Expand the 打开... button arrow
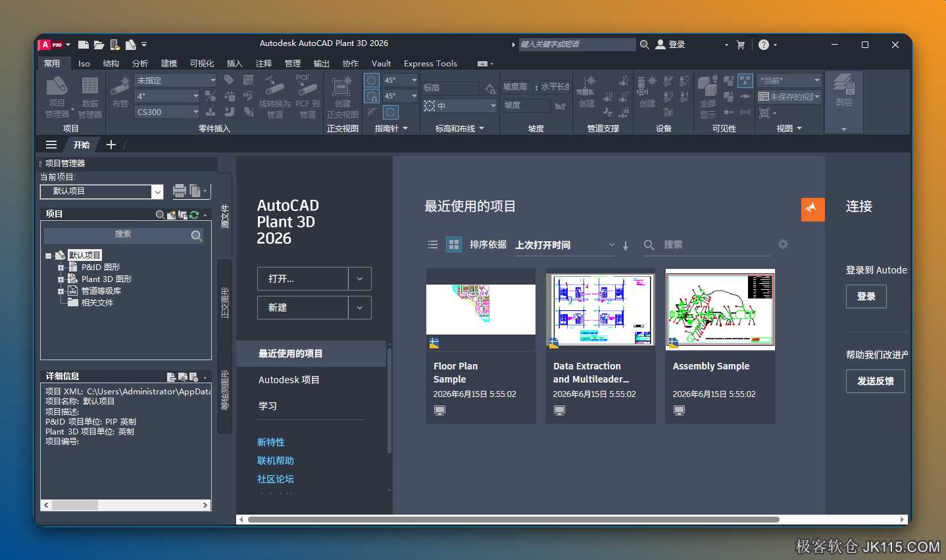Screen dimensions: 946x560 pyautogui.click(x=360, y=279)
